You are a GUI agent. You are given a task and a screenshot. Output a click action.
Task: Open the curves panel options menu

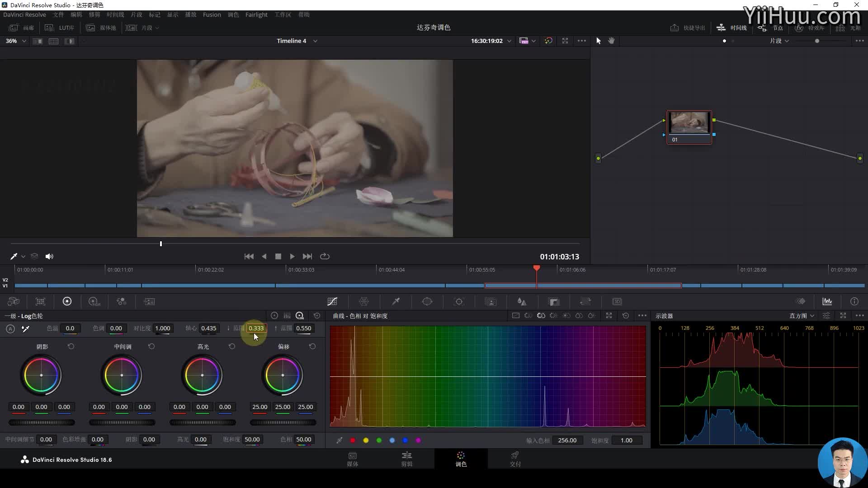click(642, 315)
